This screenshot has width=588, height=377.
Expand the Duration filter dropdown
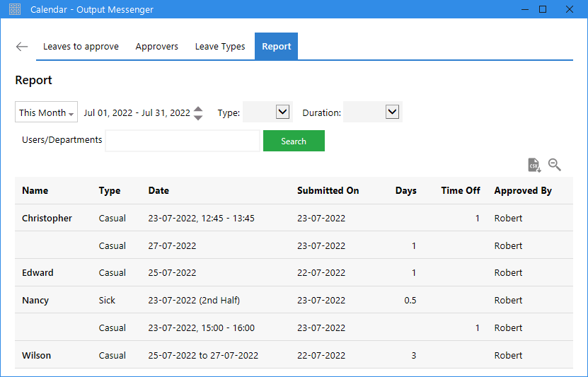(392, 112)
